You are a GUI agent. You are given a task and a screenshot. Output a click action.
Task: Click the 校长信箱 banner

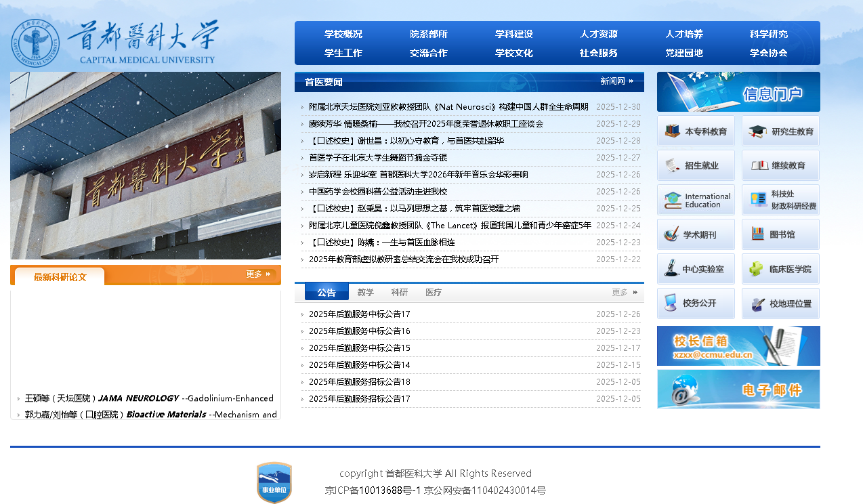tap(738, 345)
